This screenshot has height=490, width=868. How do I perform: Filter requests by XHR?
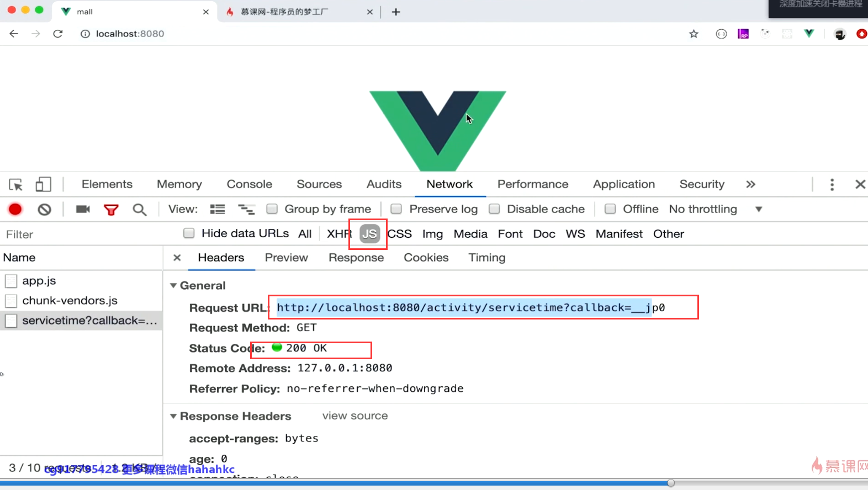(x=339, y=234)
